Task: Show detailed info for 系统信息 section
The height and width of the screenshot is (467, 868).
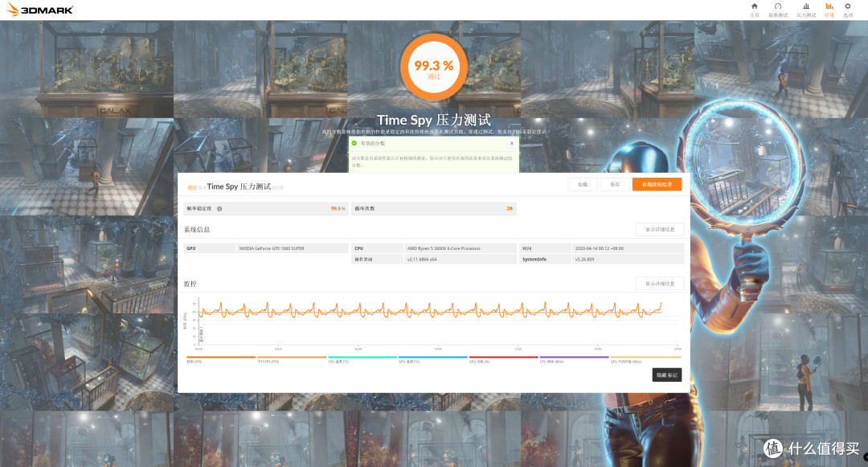Action: (x=660, y=229)
